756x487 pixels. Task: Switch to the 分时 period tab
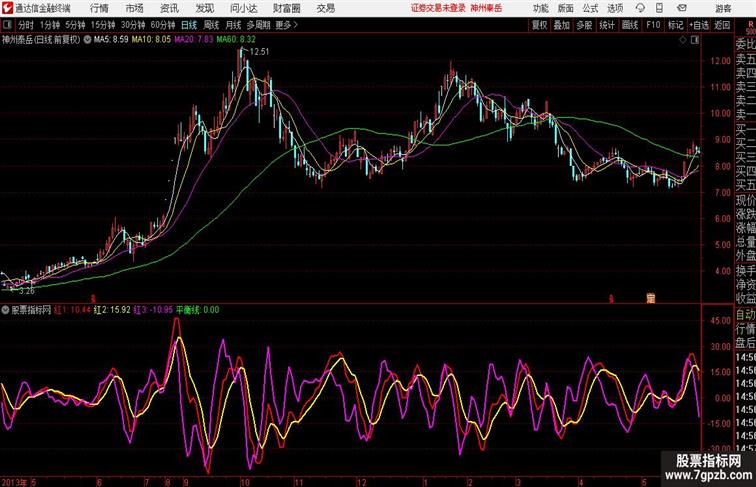coord(26,25)
